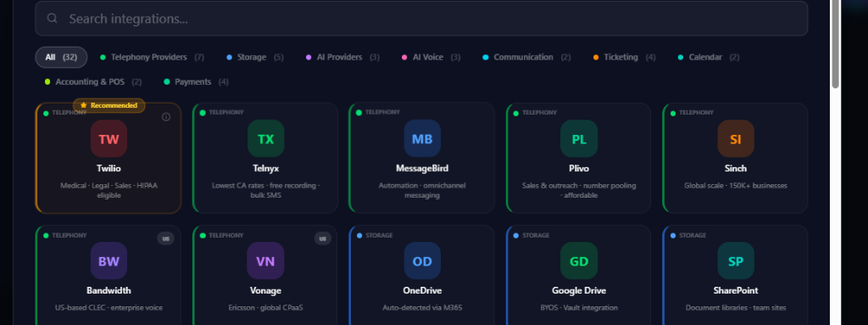This screenshot has height=325, width=868.
Task: Click the US badge on Bandwidth card
Action: pos(165,238)
